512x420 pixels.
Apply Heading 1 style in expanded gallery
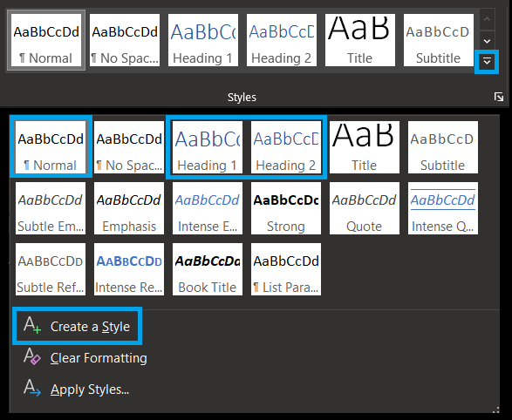(208, 147)
